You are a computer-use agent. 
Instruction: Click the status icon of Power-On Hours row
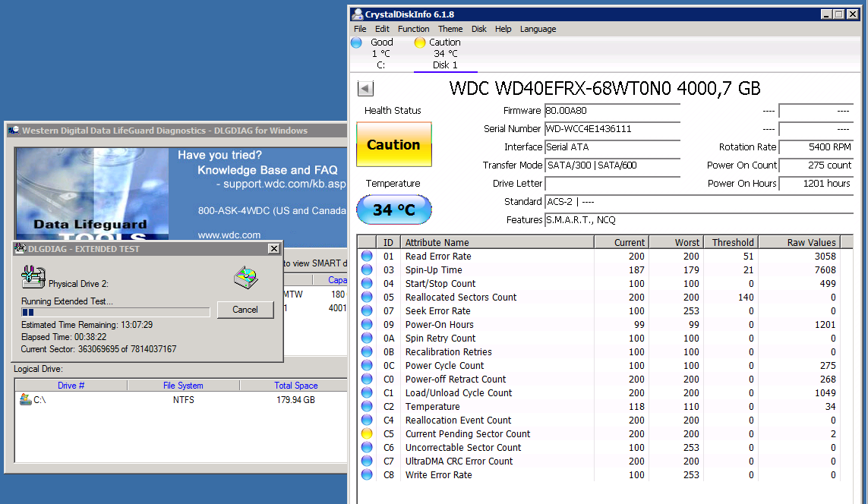pyautogui.click(x=367, y=324)
